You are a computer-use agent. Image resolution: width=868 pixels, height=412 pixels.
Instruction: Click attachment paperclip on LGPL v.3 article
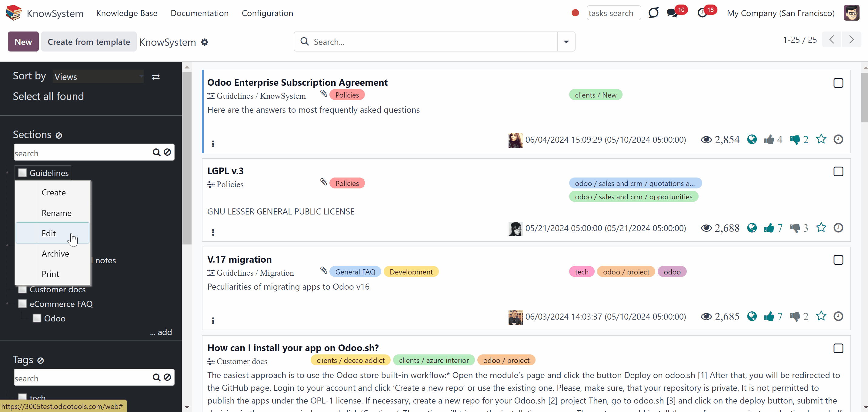[323, 182]
